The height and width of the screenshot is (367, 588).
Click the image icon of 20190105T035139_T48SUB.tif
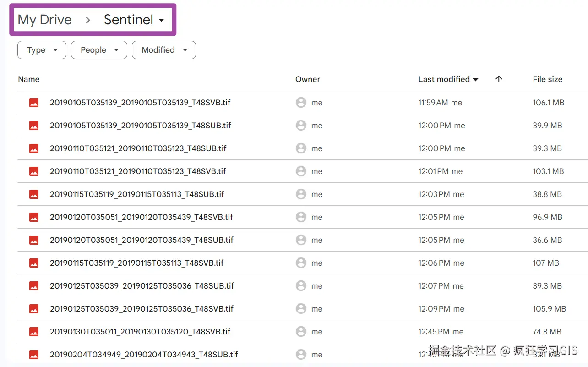[34, 126]
